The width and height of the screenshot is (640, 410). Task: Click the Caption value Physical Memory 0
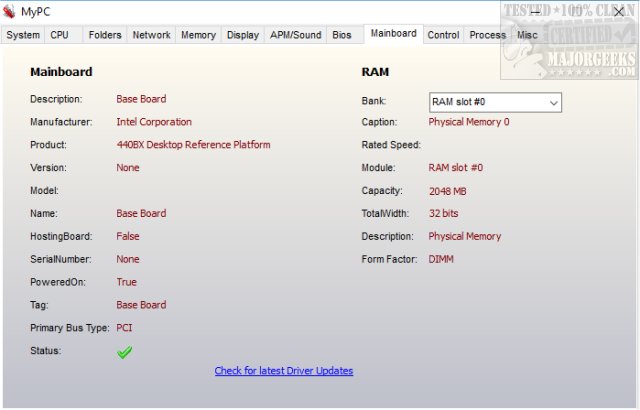click(469, 122)
